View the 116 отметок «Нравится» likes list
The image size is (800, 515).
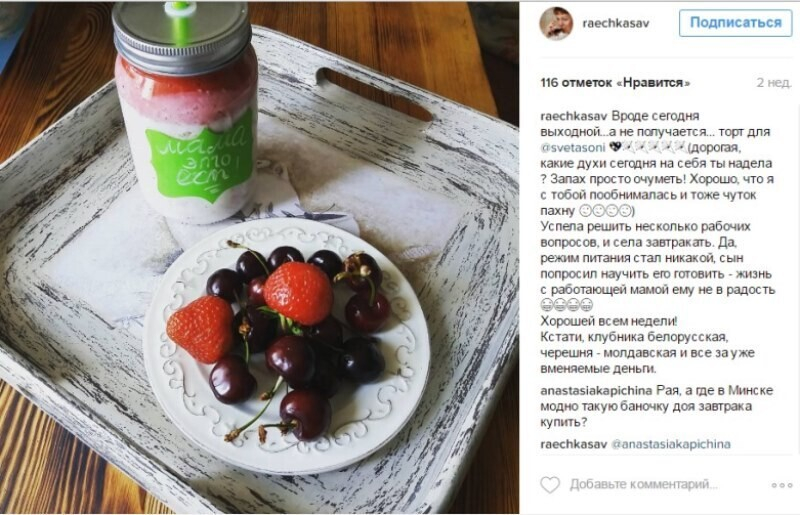click(615, 83)
